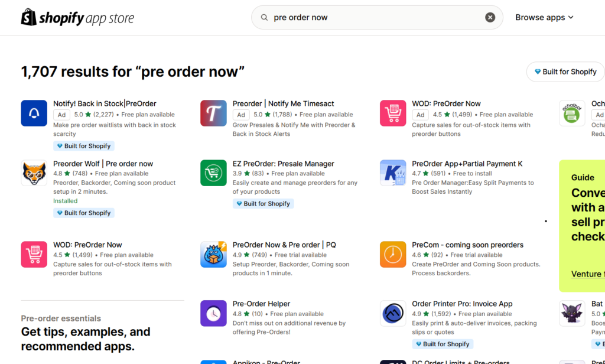
Task: Open the Timesact 'T' app icon
Action: (213, 113)
